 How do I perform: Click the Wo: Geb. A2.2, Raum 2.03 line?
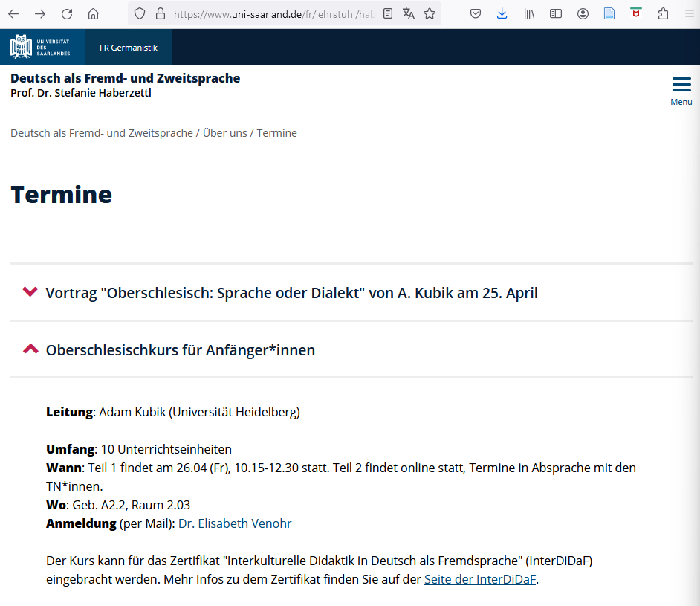coord(118,505)
